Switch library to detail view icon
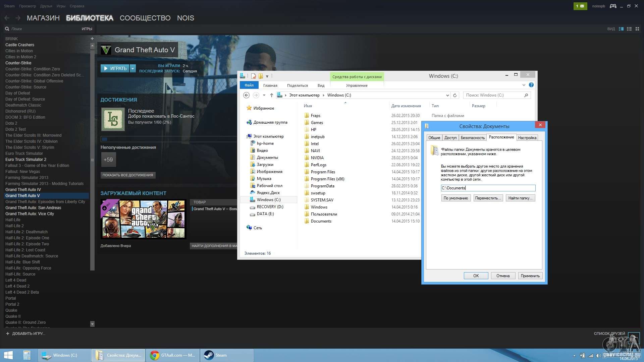 coord(621,29)
